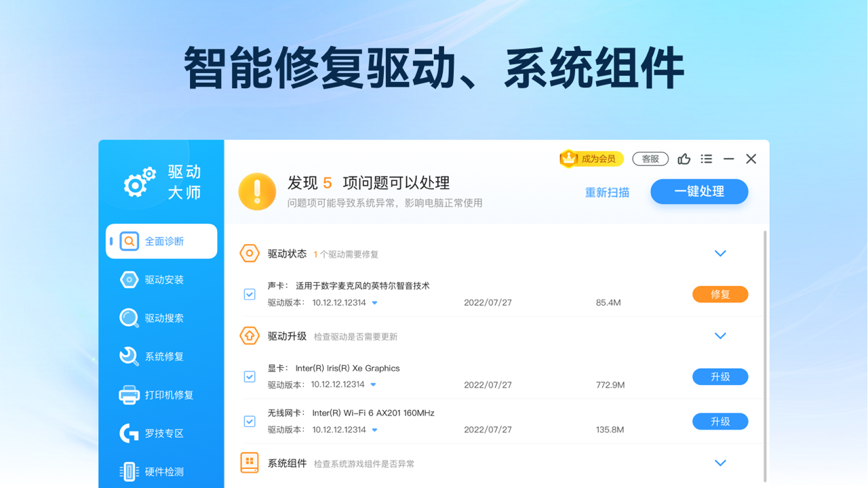The height and width of the screenshot is (488, 868).
Task: Click the thumbs-up like icon
Action: [684, 159]
